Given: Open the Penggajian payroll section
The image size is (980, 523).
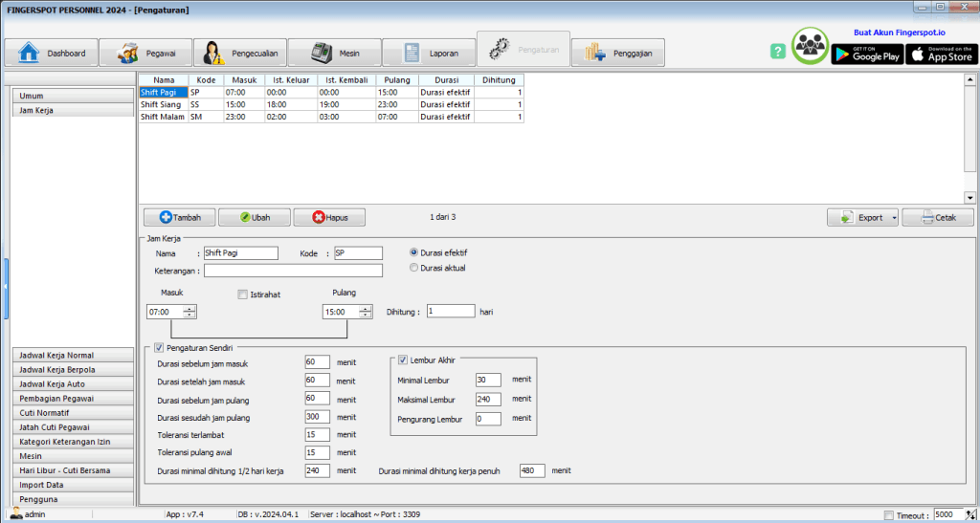Looking at the screenshot, I should (617, 53).
